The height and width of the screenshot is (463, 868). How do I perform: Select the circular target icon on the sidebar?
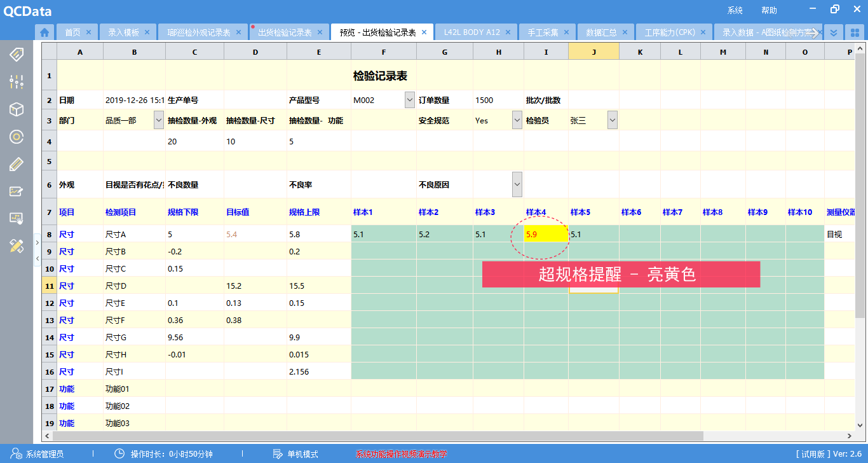16,136
